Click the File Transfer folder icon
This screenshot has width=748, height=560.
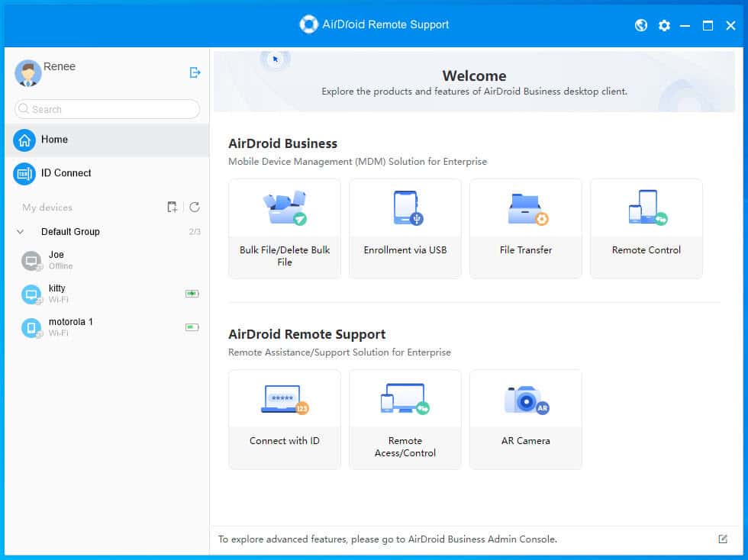pos(527,209)
